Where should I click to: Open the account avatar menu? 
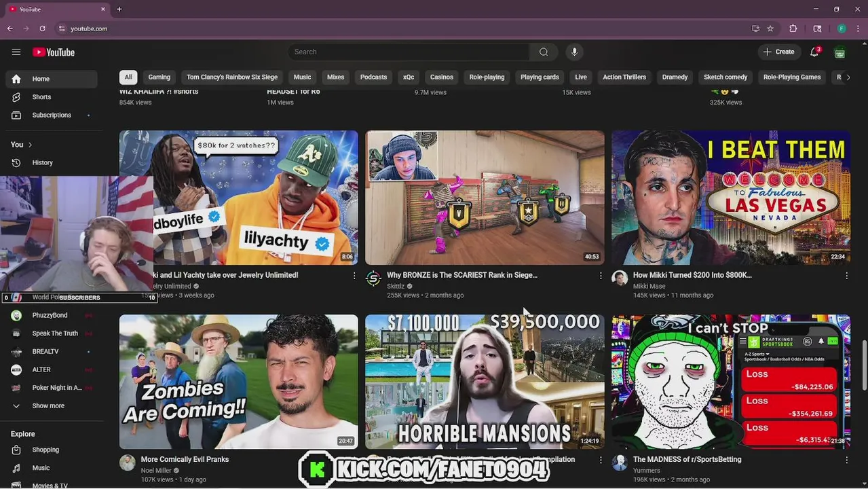[x=840, y=52]
